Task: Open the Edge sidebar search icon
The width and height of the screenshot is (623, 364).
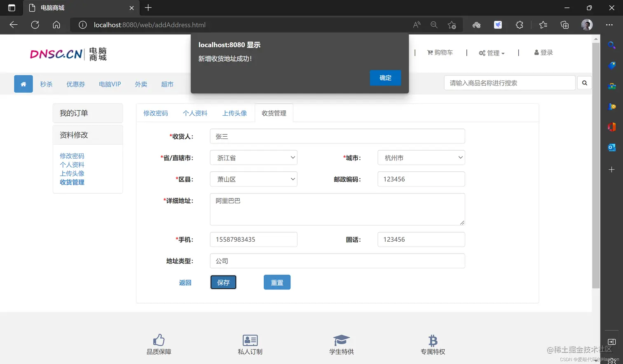Action: click(611, 45)
